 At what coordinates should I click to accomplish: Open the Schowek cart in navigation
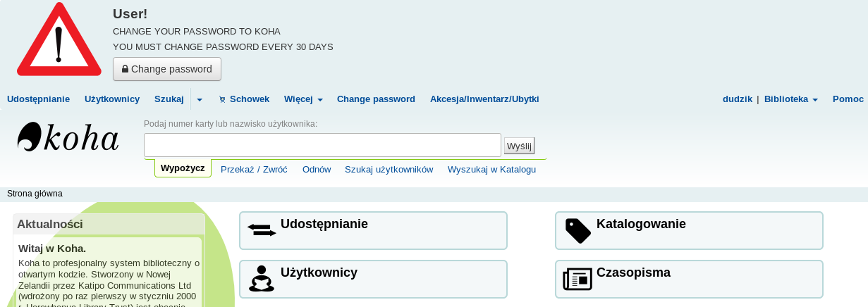[244, 99]
